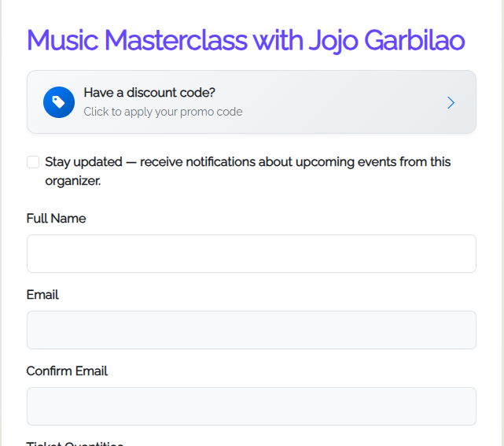Expand the discount code chevron arrow
This screenshot has width=504, height=446.
pos(451,102)
